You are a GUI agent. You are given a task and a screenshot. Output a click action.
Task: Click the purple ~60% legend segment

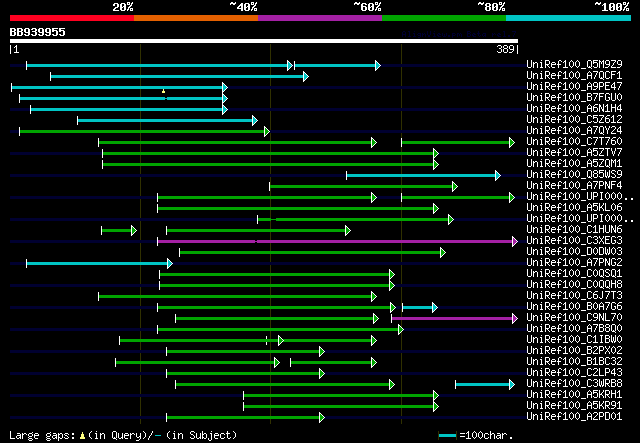pos(320,18)
